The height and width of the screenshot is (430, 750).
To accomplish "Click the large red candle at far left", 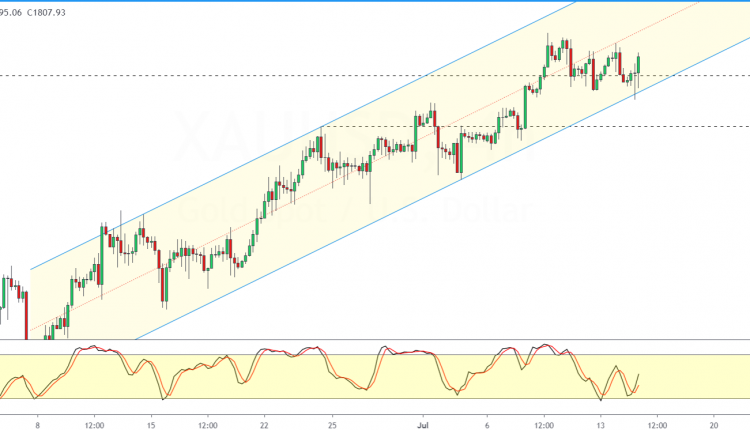I will 26,312.
